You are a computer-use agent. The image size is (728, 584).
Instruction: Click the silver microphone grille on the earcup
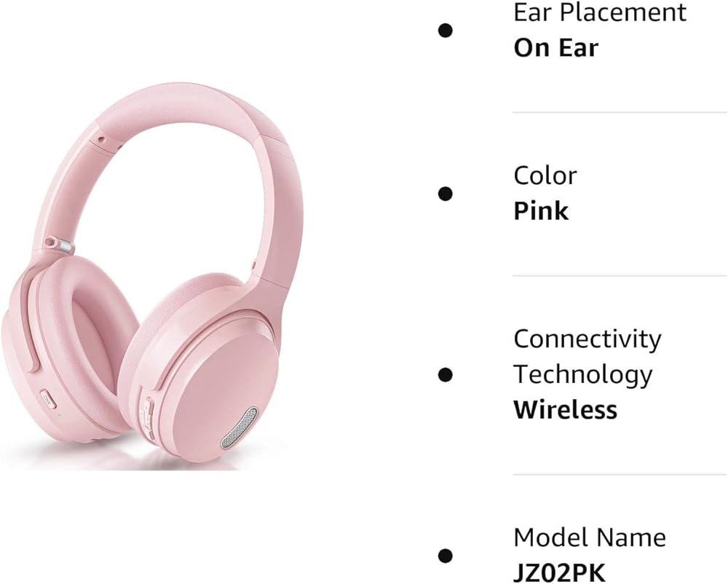coord(239,428)
